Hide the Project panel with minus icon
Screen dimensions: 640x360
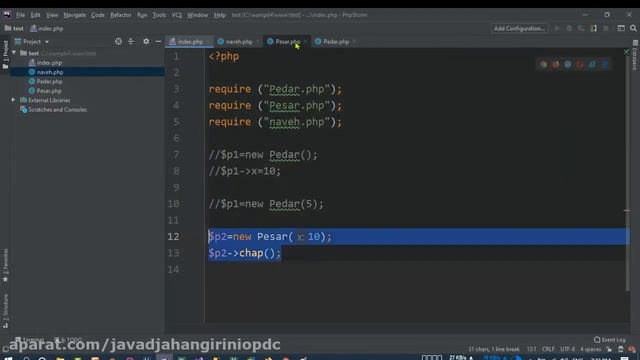[x=158, y=42]
